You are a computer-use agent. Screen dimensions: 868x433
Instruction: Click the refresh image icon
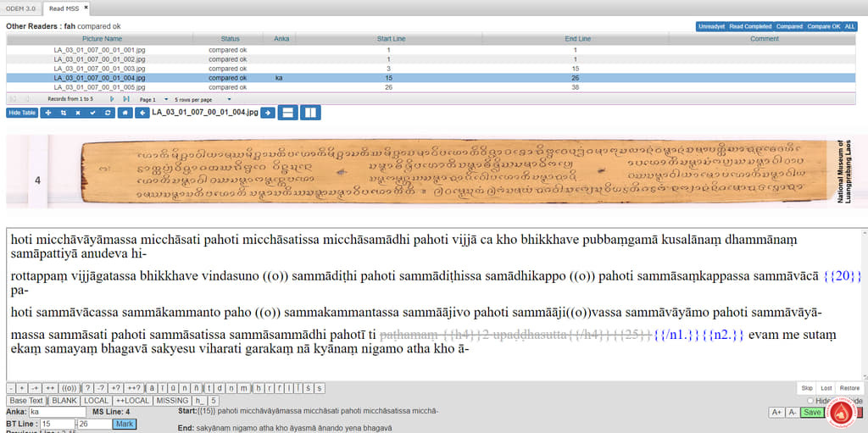(x=108, y=113)
